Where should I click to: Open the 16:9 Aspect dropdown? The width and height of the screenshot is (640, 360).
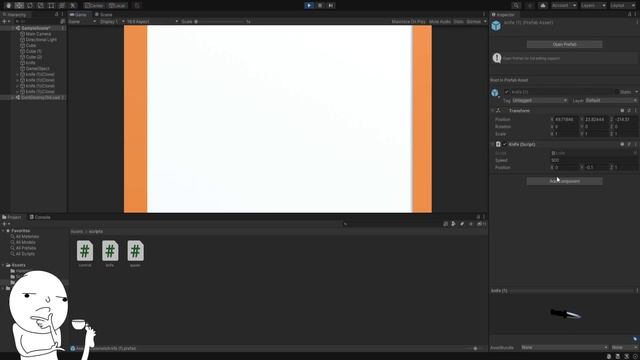[153, 22]
